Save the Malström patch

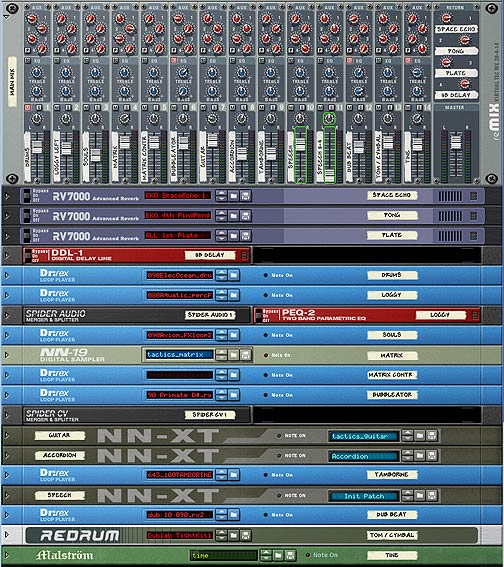point(290,555)
